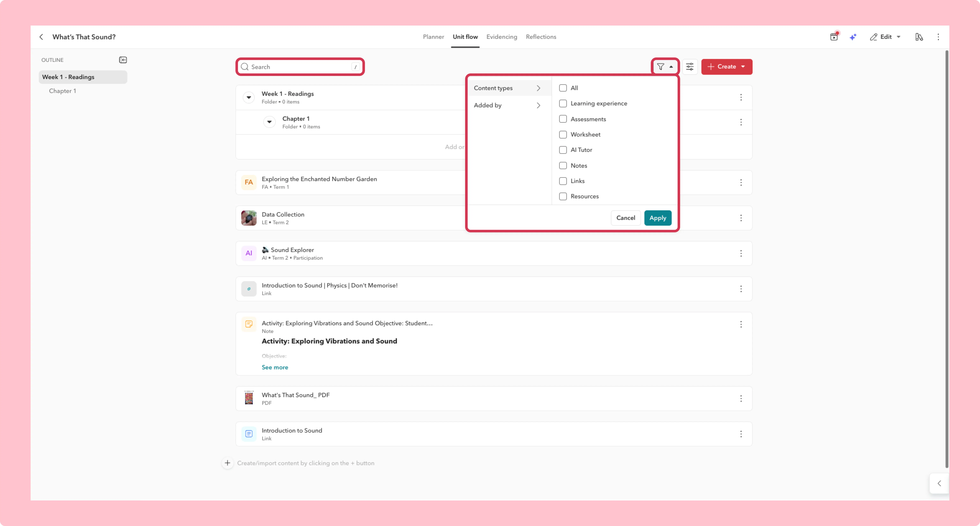Click the link icon of Introduction to Sound Physics
This screenshot has width=980, height=526.
pos(249,289)
